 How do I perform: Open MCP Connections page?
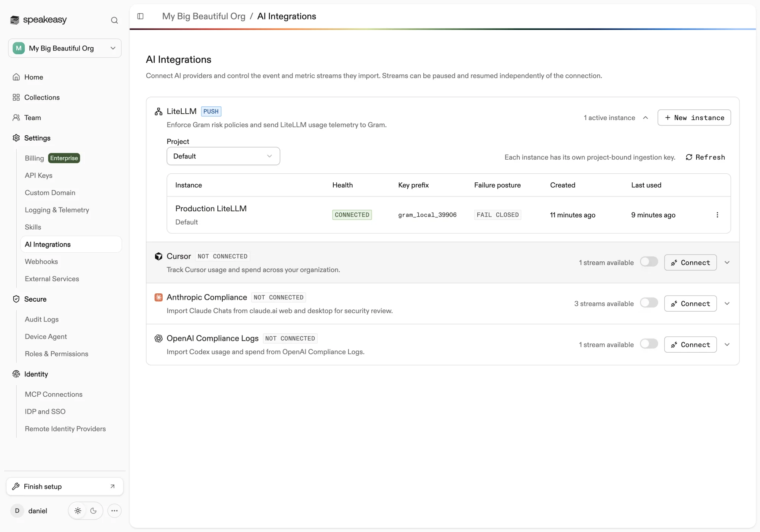[x=54, y=394]
